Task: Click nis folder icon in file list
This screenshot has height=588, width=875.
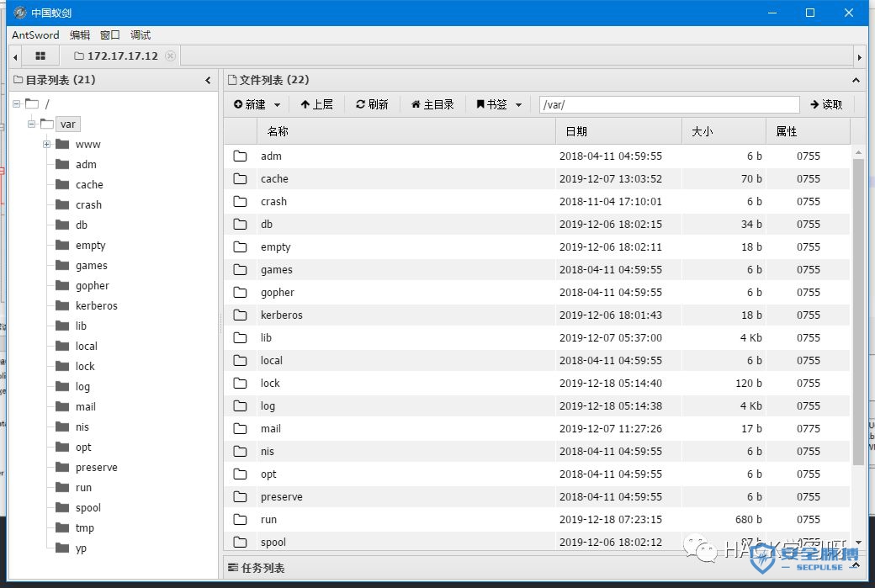Action: click(x=240, y=452)
